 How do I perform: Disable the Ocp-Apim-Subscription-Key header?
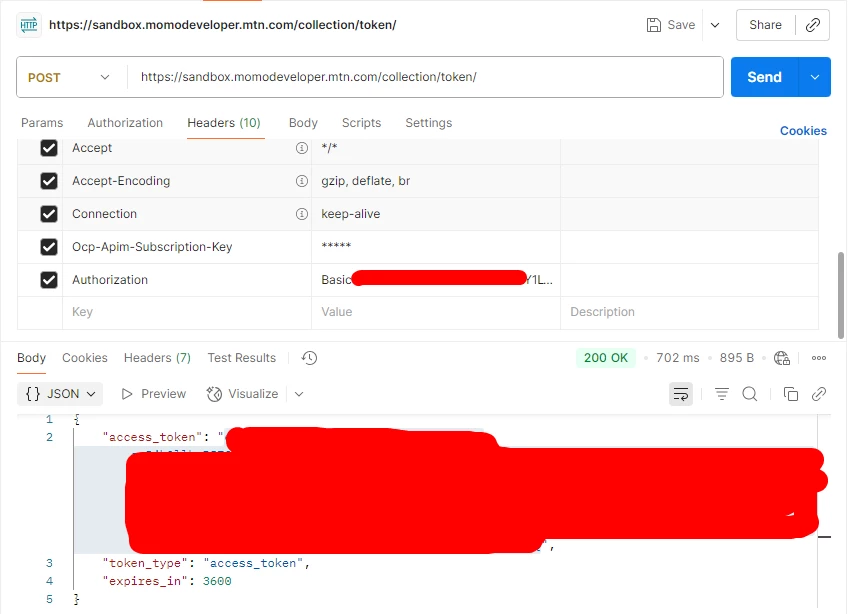coord(49,247)
